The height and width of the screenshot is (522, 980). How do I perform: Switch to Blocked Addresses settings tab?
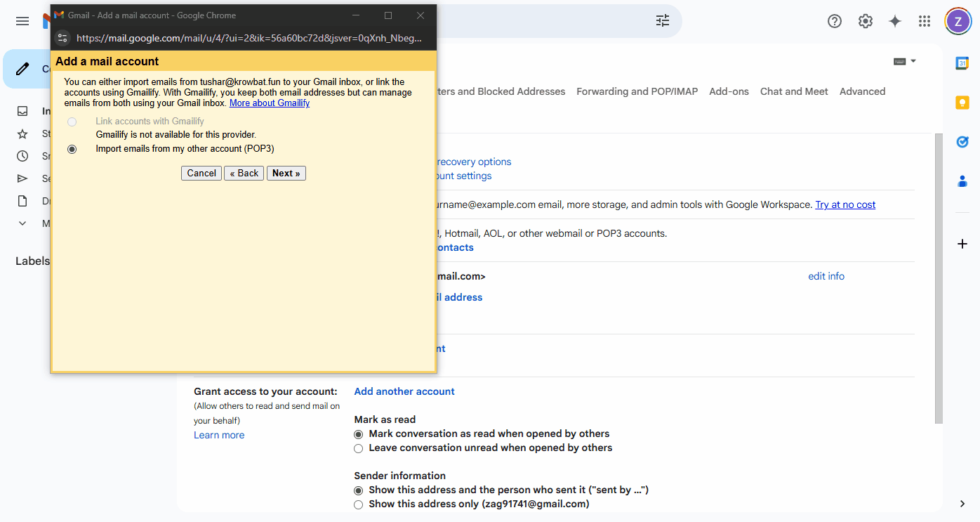501,91
